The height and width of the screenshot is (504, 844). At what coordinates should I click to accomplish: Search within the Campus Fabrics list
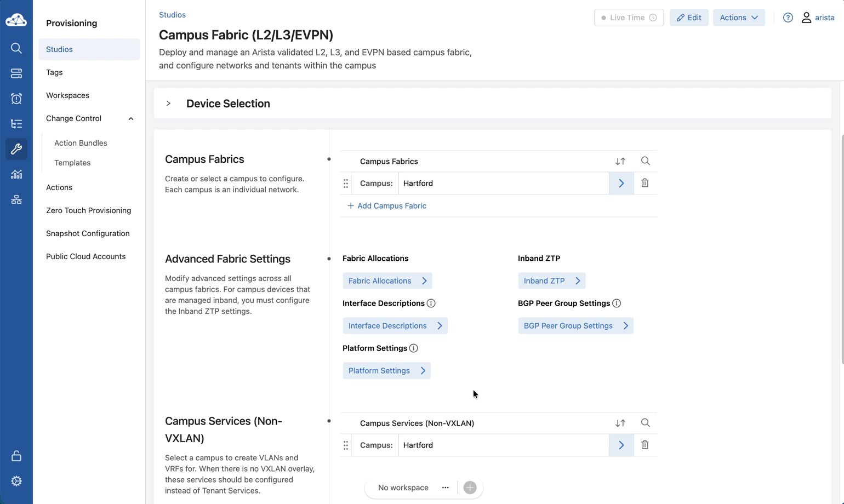646,161
